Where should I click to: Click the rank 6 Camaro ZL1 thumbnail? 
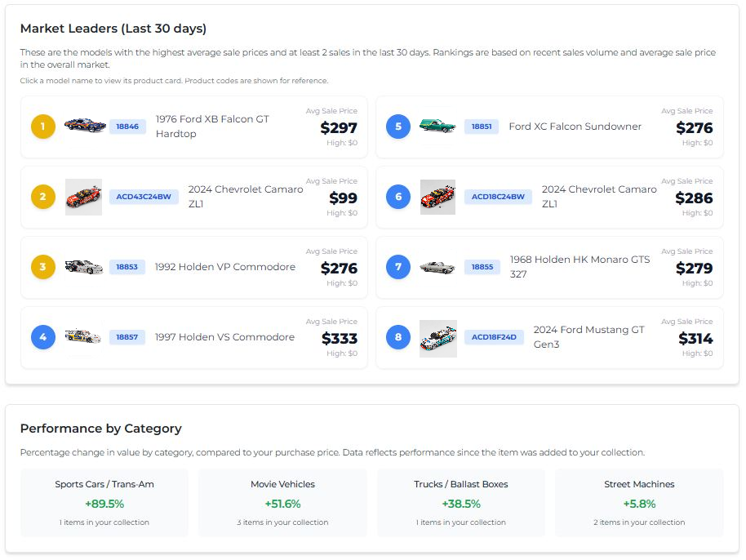click(x=438, y=197)
